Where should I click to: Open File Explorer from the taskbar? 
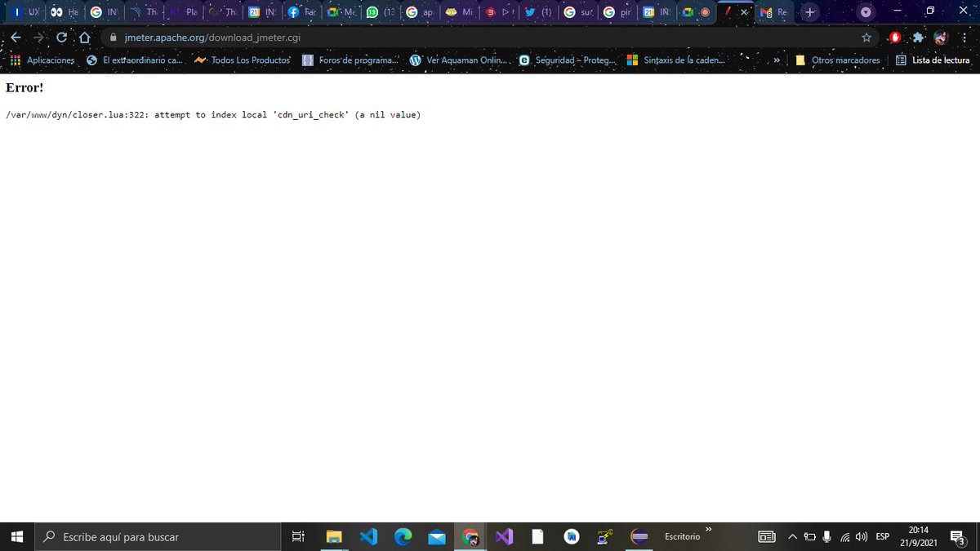click(x=333, y=536)
